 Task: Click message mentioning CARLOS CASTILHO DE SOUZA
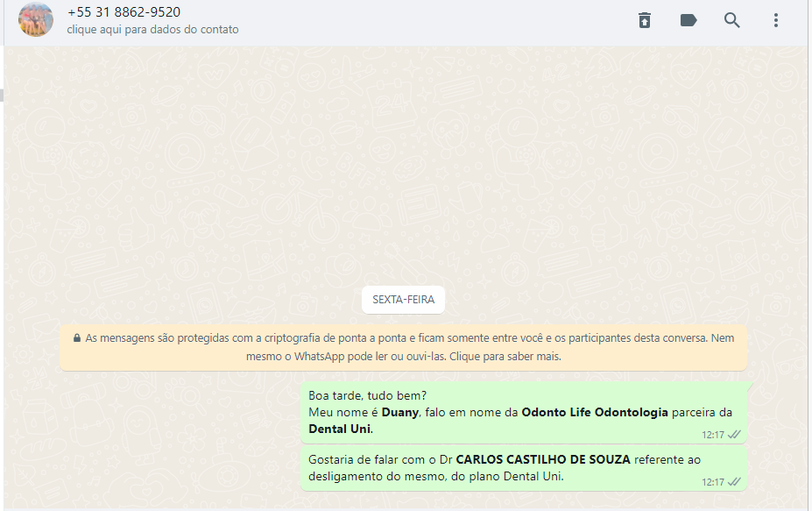[x=523, y=468]
